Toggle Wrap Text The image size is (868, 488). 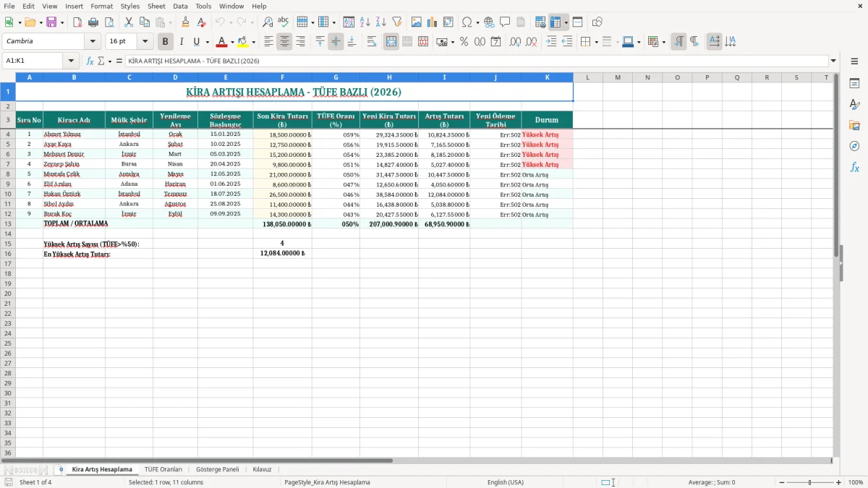pyautogui.click(x=371, y=42)
